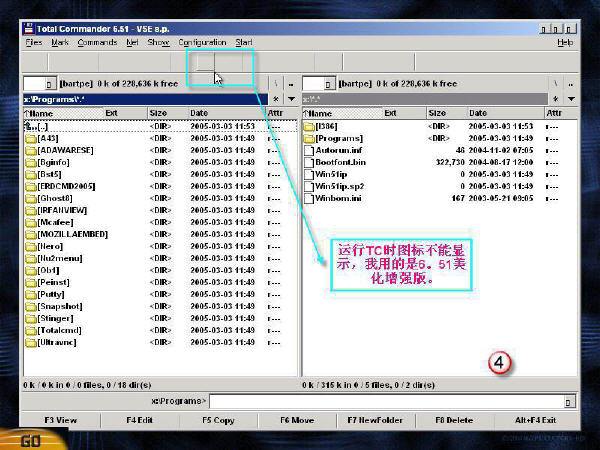Click the IRFANVIEW folder icon
Image resolution: width=600 pixels, height=450 pixels.
click(x=30, y=210)
